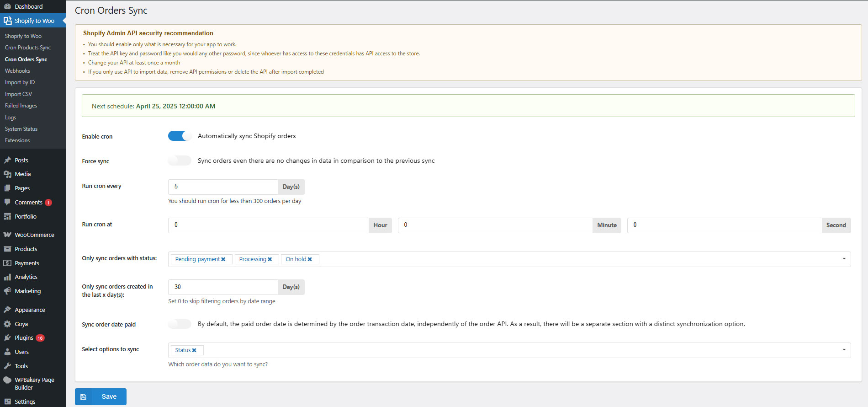Click the Run cron every days field
This screenshot has height=407, width=868.
(x=223, y=187)
